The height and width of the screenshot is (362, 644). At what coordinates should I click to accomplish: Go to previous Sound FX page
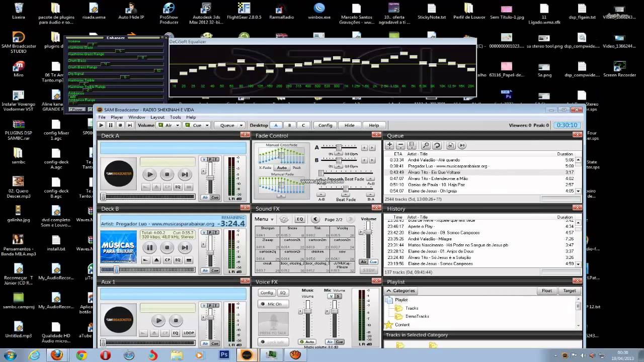315,219
